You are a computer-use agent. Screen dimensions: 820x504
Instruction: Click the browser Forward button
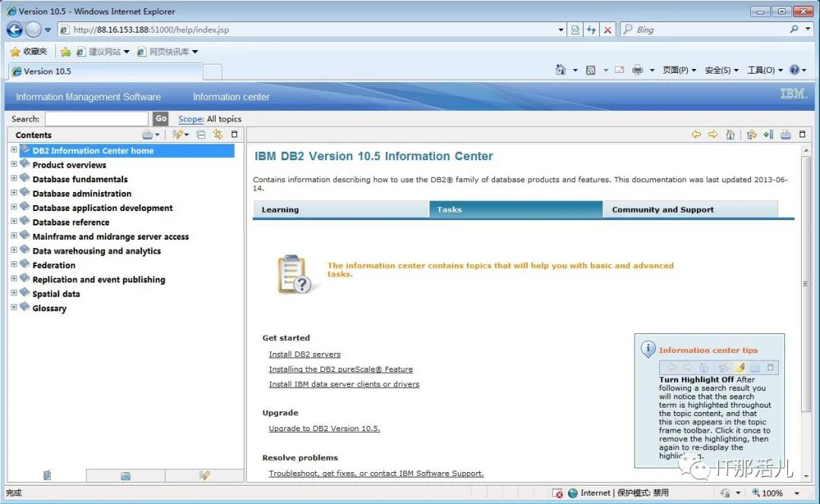(x=33, y=30)
